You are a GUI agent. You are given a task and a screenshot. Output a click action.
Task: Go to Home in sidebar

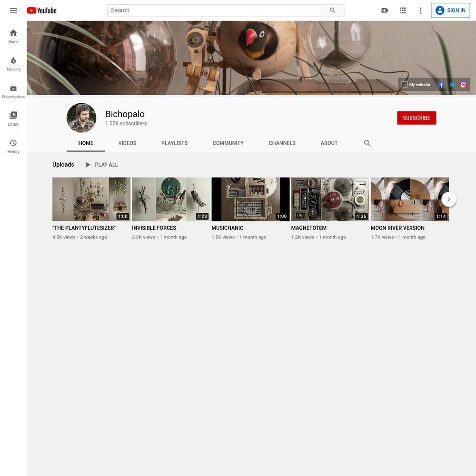click(x=13, y=36)
